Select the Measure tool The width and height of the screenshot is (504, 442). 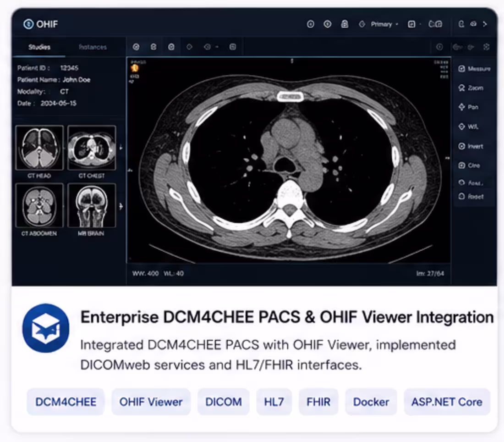pos(474,68)
